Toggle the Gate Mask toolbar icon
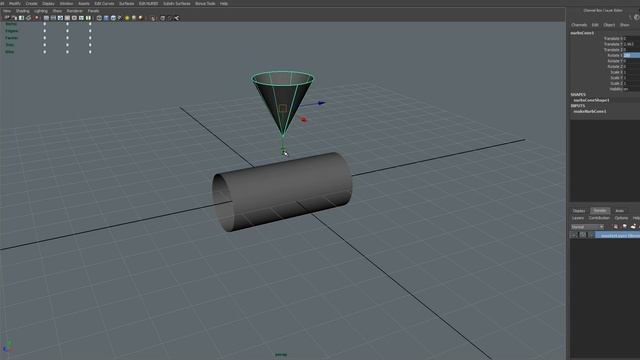 (x=67, y=18)
